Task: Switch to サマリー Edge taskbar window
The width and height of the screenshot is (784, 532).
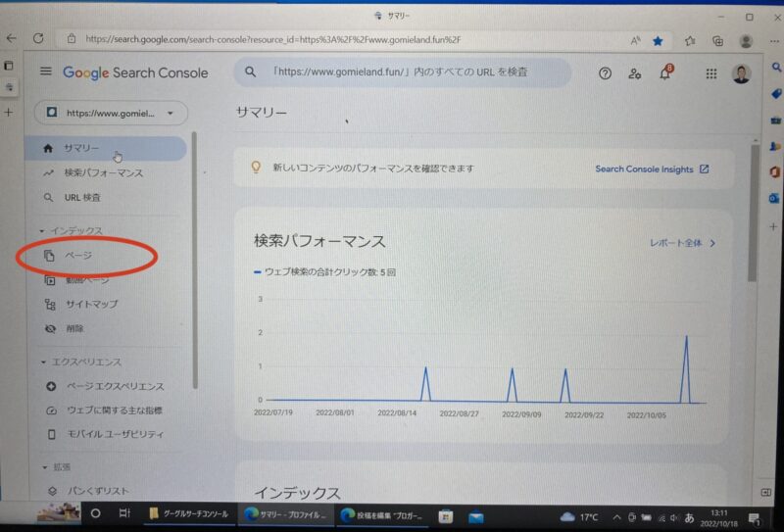Action: 285,514
